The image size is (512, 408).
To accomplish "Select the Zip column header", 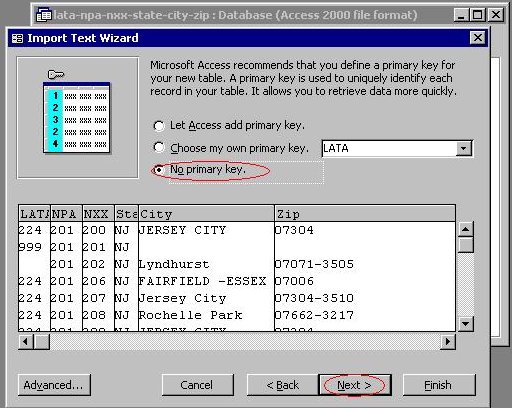I will pyautogui.click(x=365, y=214).
